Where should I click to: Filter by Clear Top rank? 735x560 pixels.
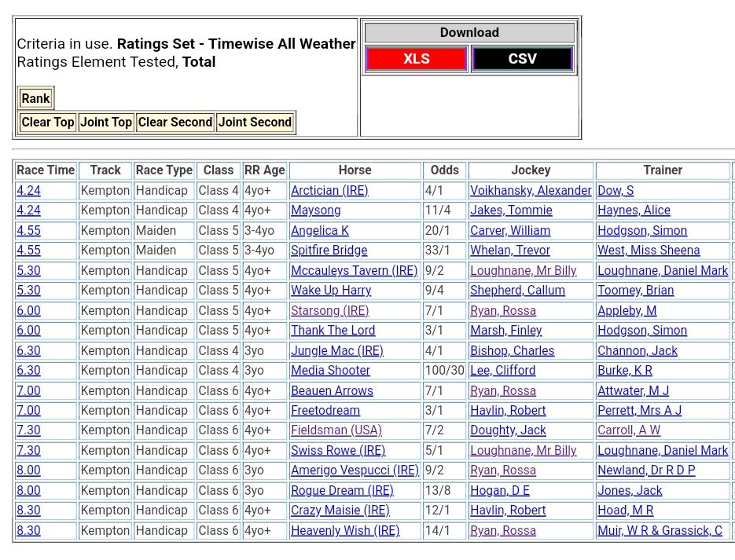[48, 123]
